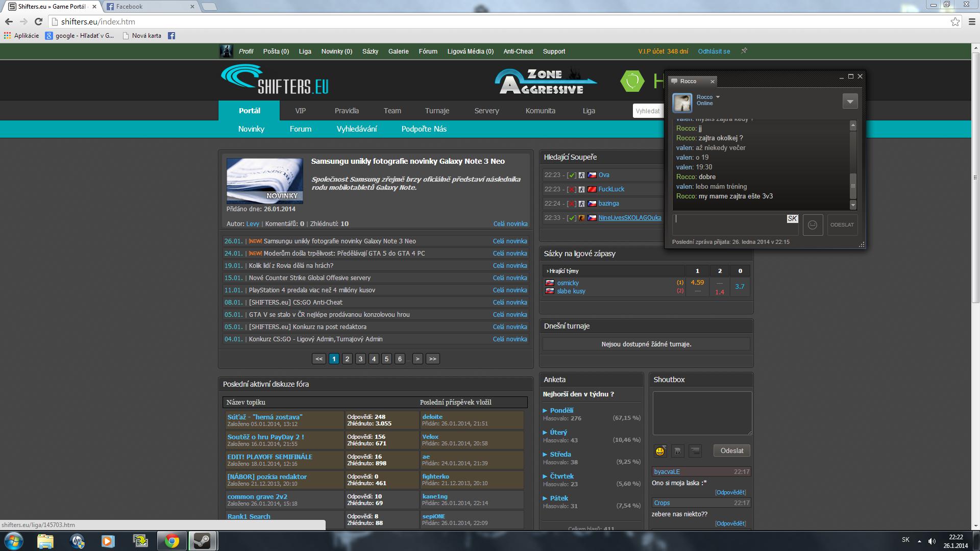Click Chrome back arrow button
The width and height of the screenshot is (980, 551).
point(9,21)
